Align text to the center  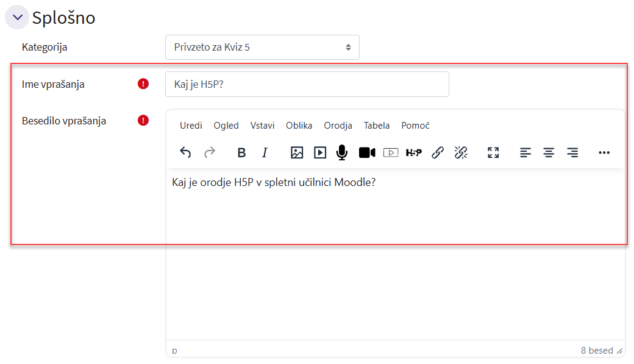pos(549,152)
